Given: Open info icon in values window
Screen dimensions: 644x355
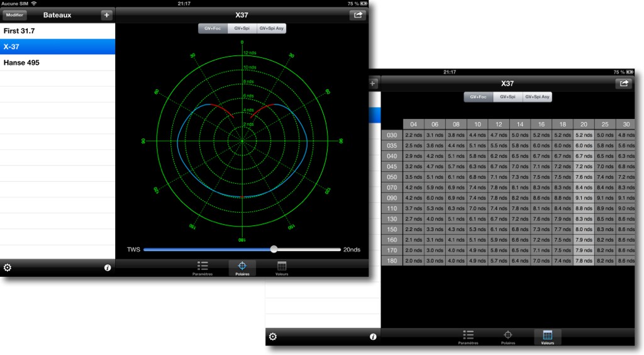Looking at the screenshot, I should (x=373, y=337).
